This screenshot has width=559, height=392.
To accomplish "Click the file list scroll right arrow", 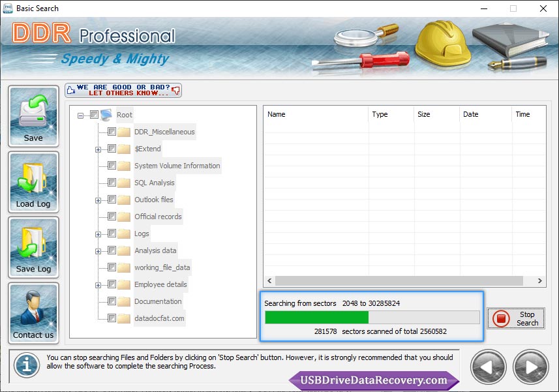I will point(539,281).
